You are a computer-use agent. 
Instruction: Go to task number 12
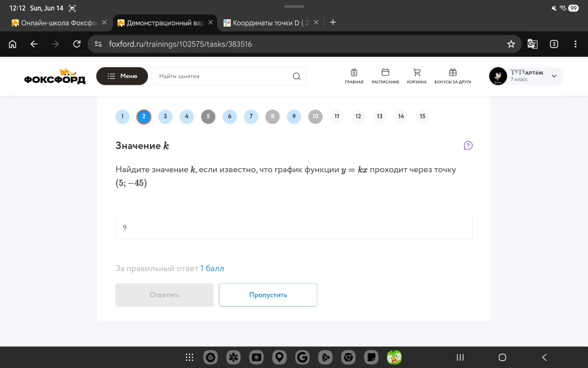pyautogui.click(x=358, y=116)
